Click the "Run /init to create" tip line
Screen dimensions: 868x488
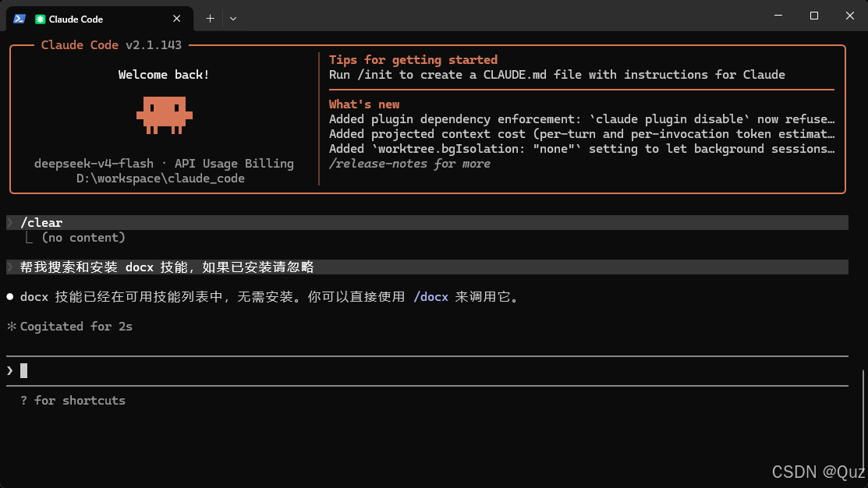tap(557, 75)
